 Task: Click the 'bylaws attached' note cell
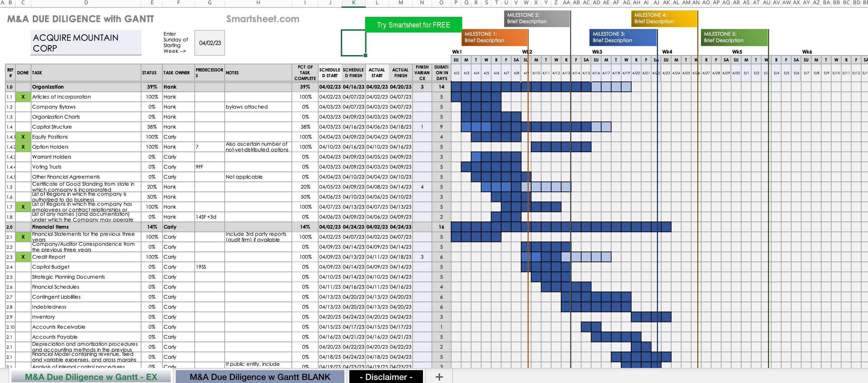(x=258, y=107)
